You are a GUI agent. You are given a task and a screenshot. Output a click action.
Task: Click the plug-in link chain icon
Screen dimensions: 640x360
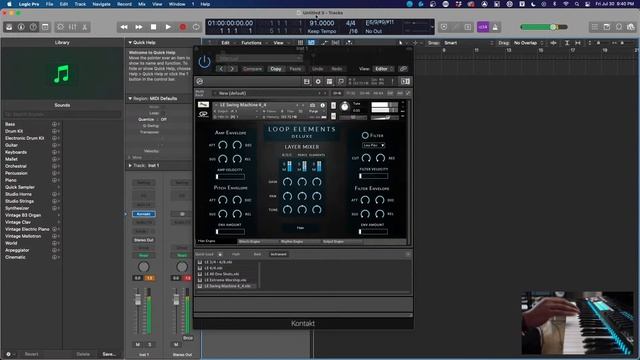coord(403,69)
